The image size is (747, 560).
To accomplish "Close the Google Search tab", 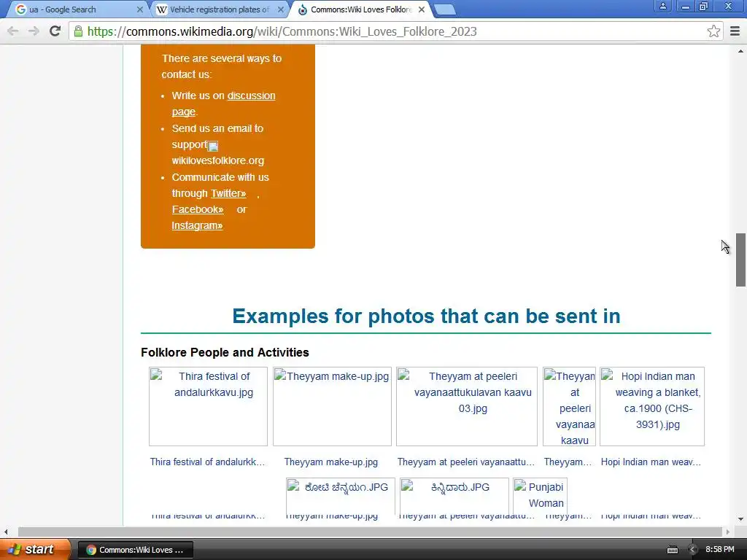I will (139, 9).
